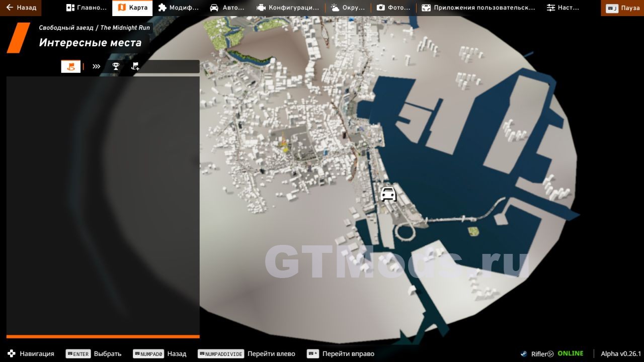Image resolution: width=644 pixels, height=362 pixels.
Task: Select the Карта tab
Action: pos(132,8)
